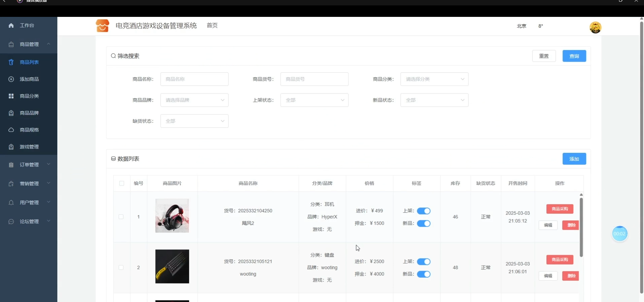Click the 用户管理 bell icon

[11, 202]
